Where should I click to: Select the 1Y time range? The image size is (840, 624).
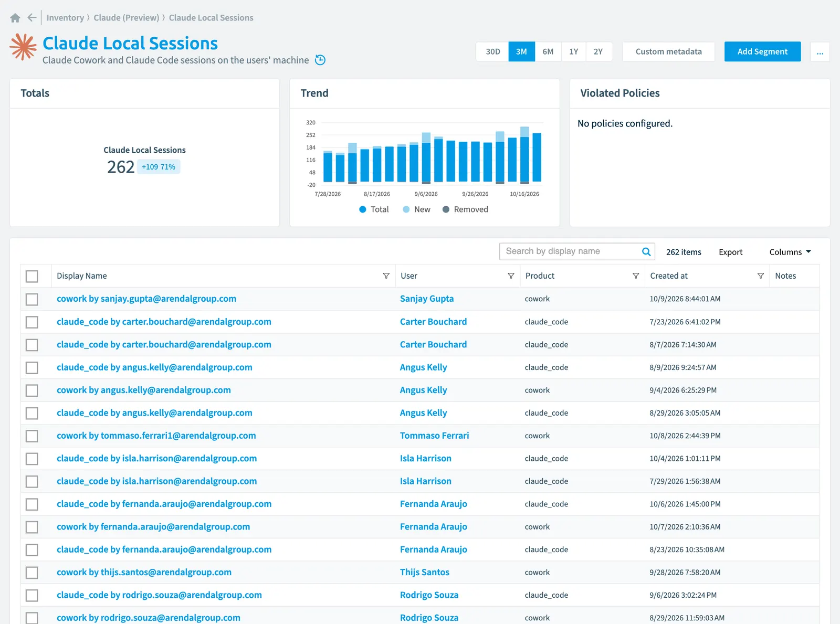click(574, 51)
